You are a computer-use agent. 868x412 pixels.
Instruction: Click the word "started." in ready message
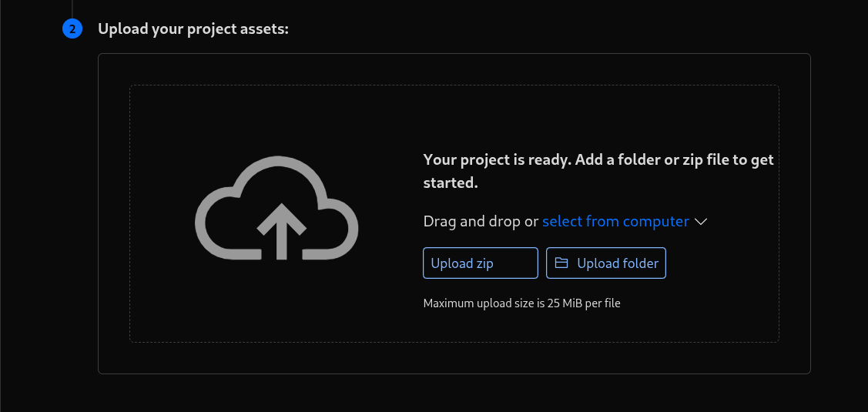pos(451,183)
